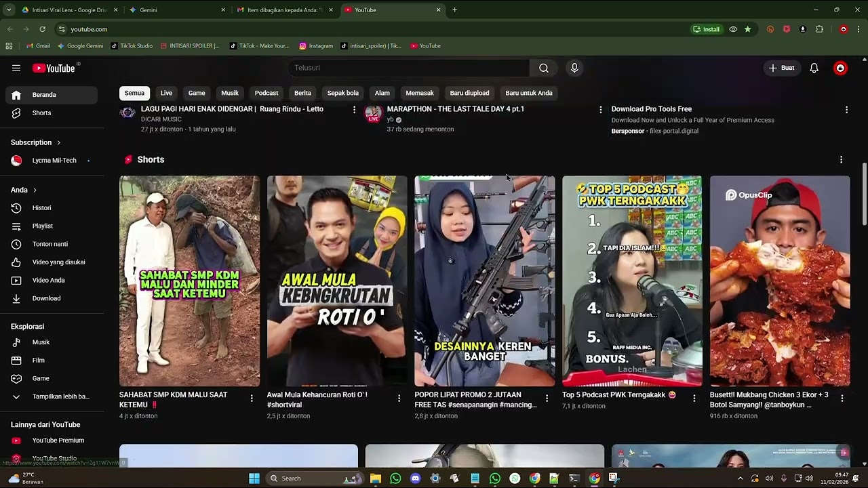Select the Sepak bola chip
Screen dimensions: 868x488
pyautogui.click(x=343, y=93)
